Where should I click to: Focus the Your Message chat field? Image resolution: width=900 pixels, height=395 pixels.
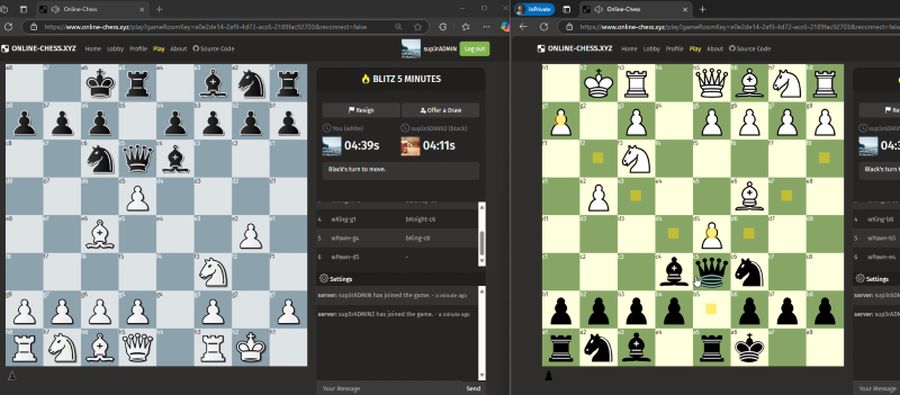pyautogui.click(x=390, y=389)
